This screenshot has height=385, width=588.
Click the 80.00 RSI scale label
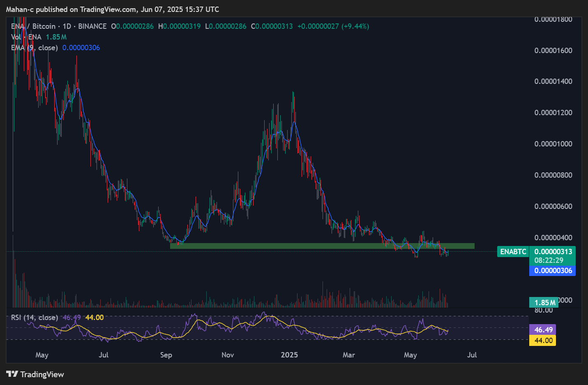pyautogui.click(x=543, y=310)
